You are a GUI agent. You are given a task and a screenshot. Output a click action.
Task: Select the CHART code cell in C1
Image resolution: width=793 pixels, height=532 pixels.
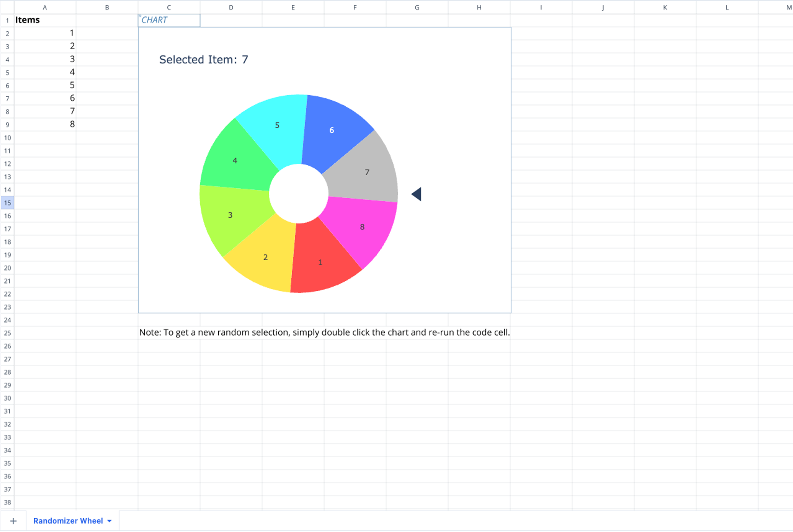(169, 20)
